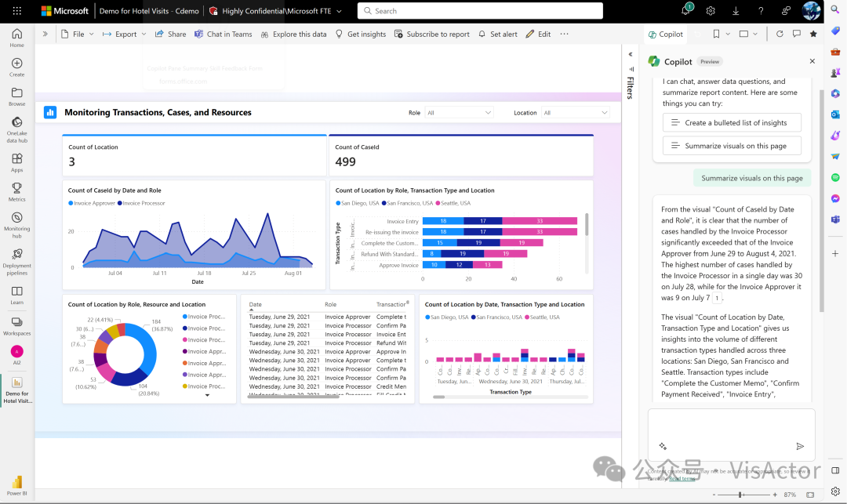Open the File menu

(78, 34)
